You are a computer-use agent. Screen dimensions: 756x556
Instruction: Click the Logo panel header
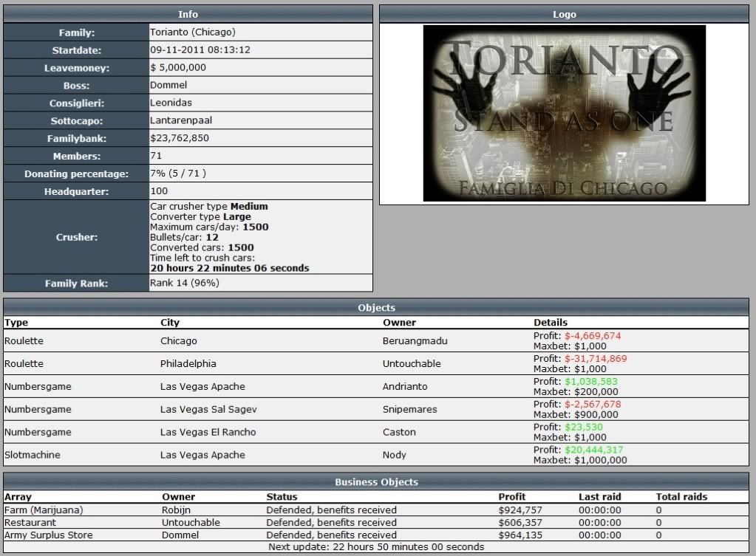point(564,15)
